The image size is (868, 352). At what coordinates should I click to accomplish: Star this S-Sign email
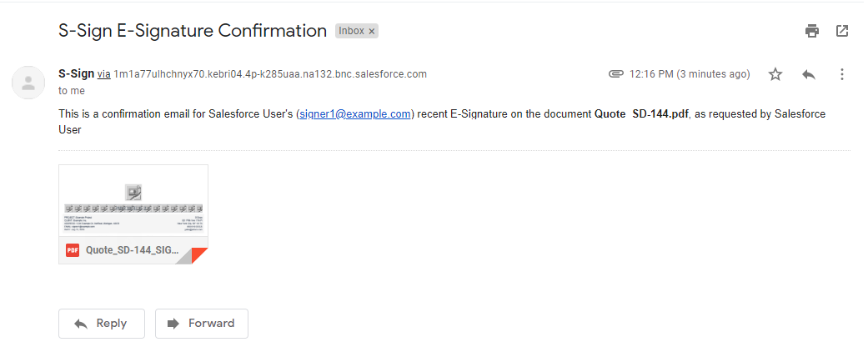click(775, 74)
